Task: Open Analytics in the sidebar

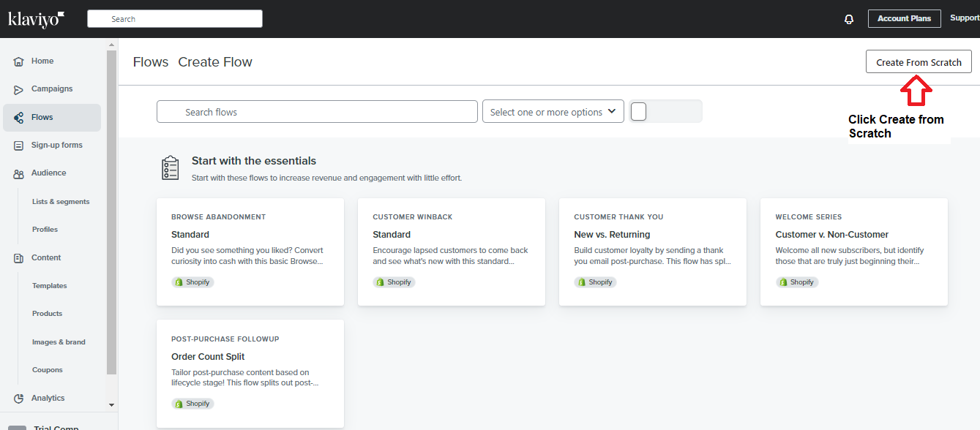Action: [x=52, y=399]
